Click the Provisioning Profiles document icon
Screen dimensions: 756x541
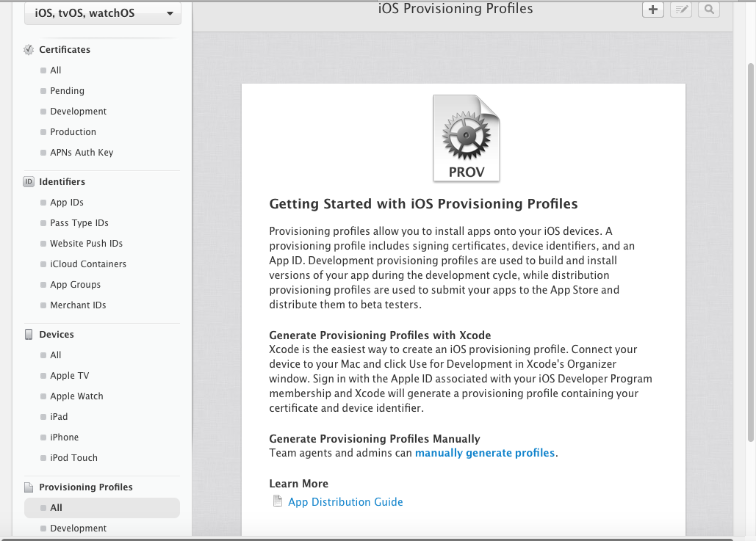coord(29,487)
